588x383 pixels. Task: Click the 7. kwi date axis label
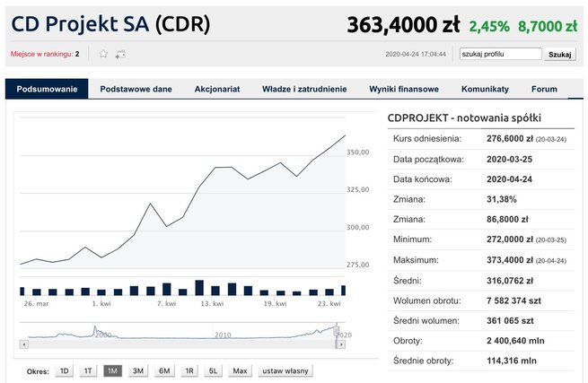click(x=166, y=303)
